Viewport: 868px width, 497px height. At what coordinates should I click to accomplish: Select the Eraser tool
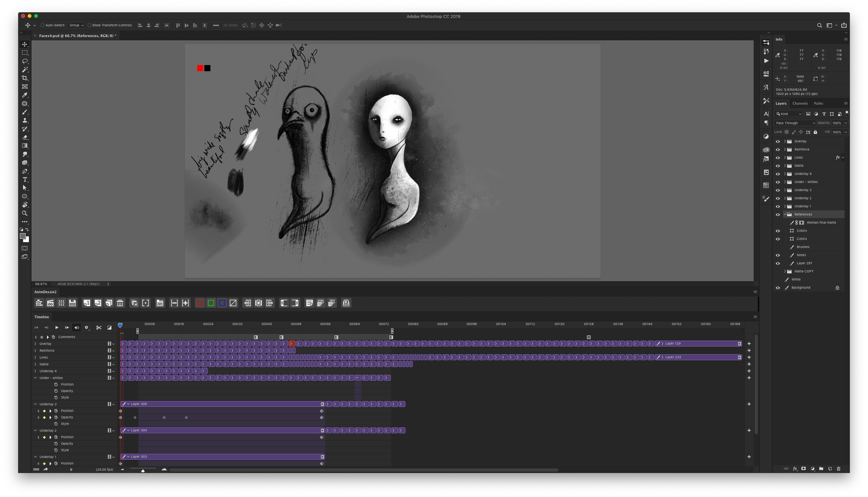tap(25, 137)
